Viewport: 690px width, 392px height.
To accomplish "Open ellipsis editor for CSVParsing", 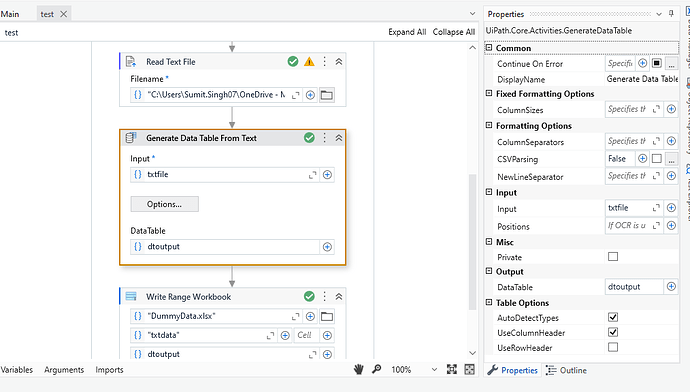I will pos(671,159).
